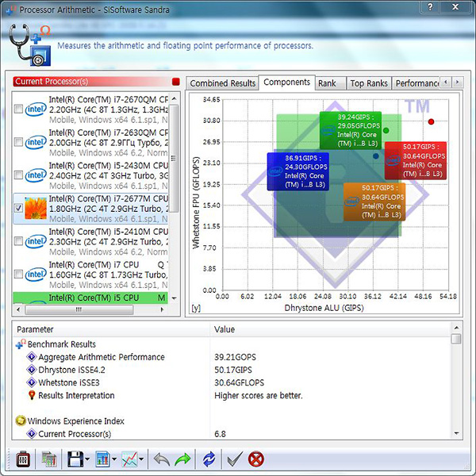The height and width of the screenshot is (476, 476).
Task: Click the Parameter column header
Action: click(x=111, y=329)
